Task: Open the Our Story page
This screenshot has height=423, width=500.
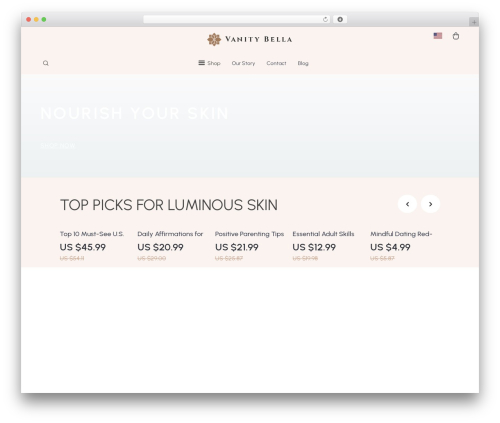Action: click(x=243, y=63)
